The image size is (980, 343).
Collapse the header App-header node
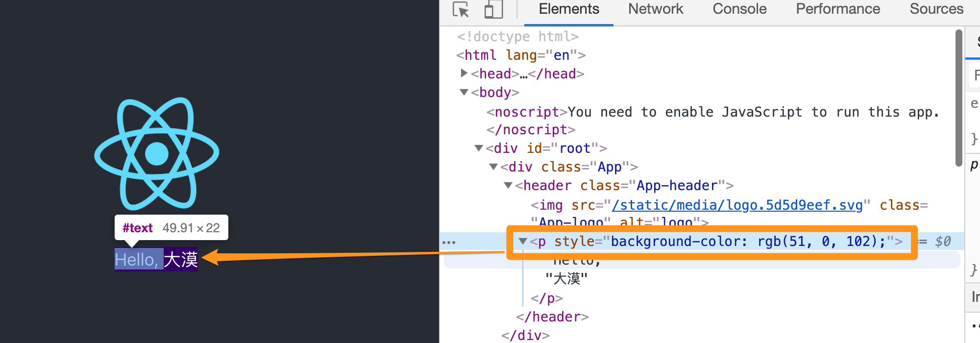point(508,185)
